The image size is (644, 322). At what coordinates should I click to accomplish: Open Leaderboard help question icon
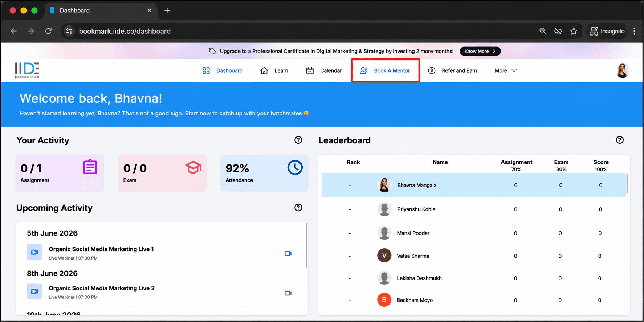point(620,140)
